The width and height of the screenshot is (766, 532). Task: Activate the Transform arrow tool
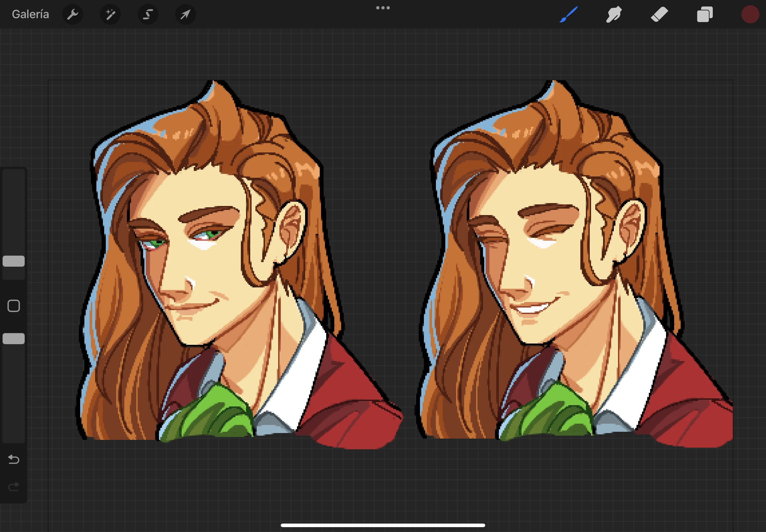coord(186,14)
